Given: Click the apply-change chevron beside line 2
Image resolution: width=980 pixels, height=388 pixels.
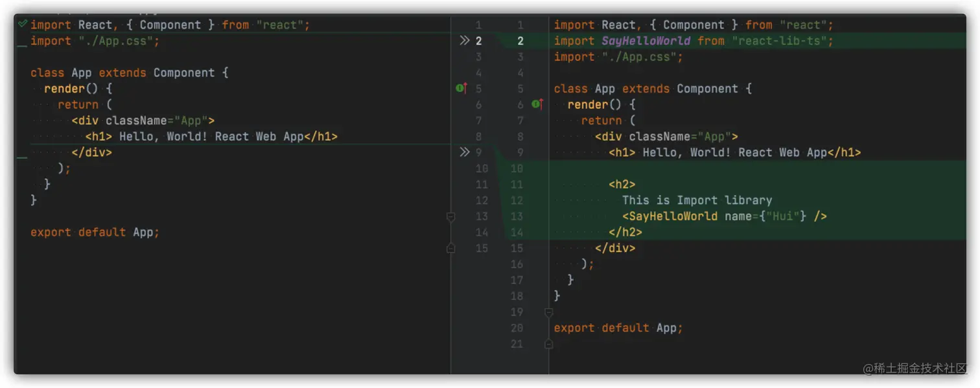Looking at the screenshot, I should click(464, 40).
